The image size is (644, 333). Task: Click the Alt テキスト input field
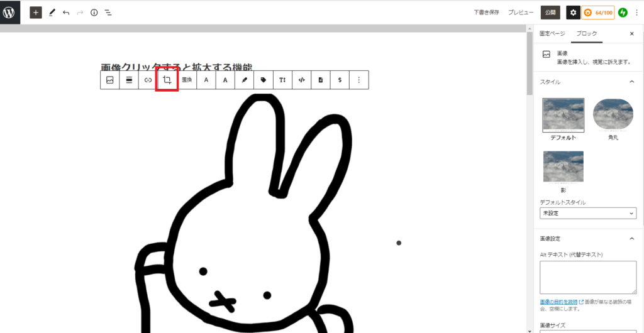(588, 277)
